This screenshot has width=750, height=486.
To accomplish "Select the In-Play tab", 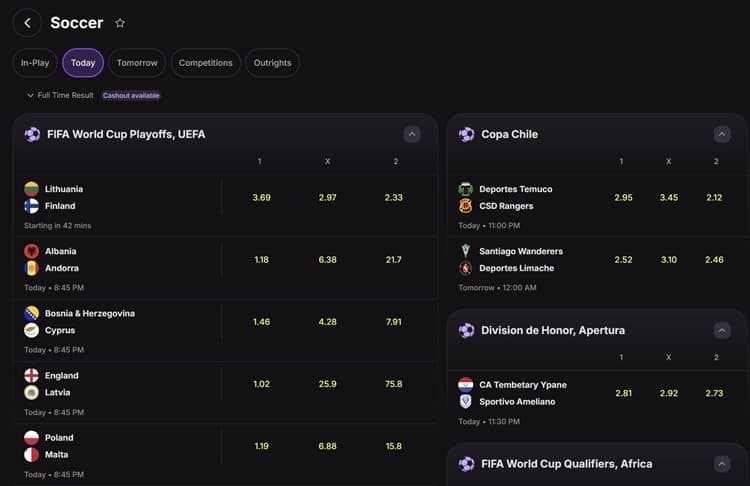I will pos(35,63).
